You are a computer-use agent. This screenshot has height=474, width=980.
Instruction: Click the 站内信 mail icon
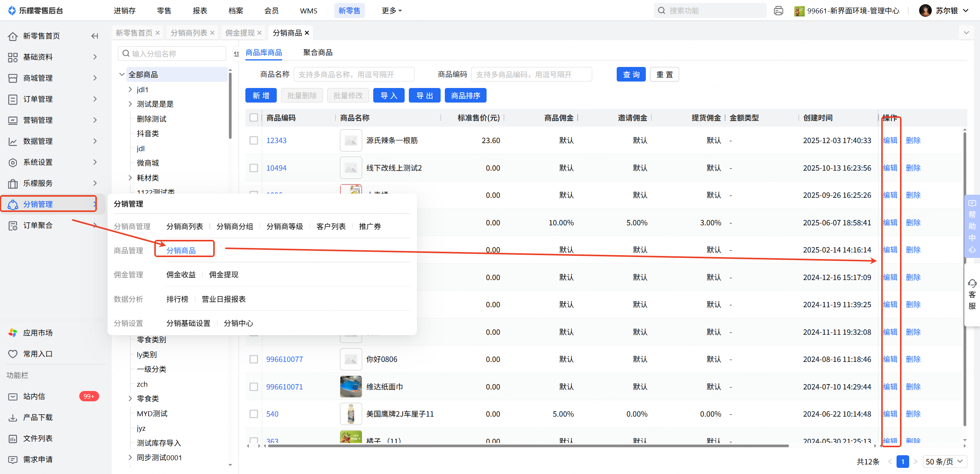click(x=13, y=396)
